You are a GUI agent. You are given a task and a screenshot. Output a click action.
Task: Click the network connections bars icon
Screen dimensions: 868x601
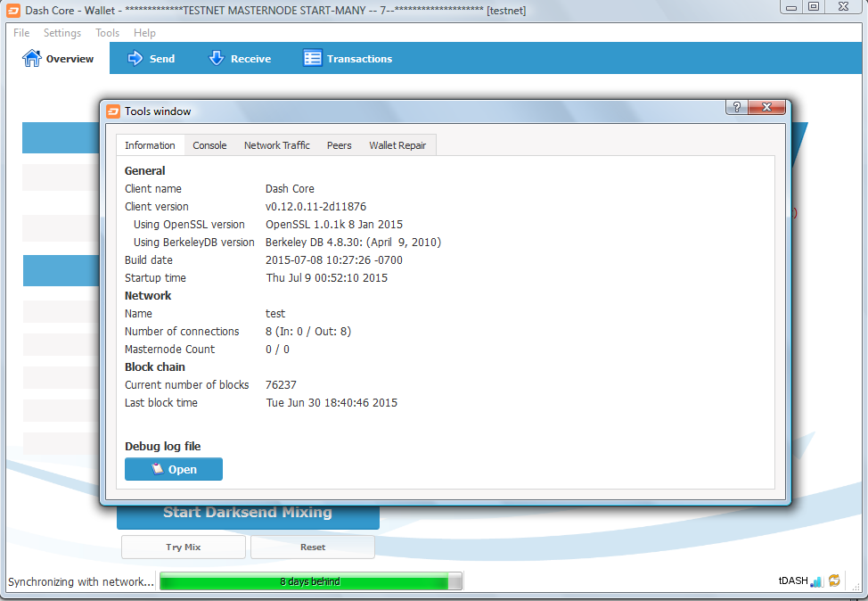pyautogui.click(x=816, y=581)
